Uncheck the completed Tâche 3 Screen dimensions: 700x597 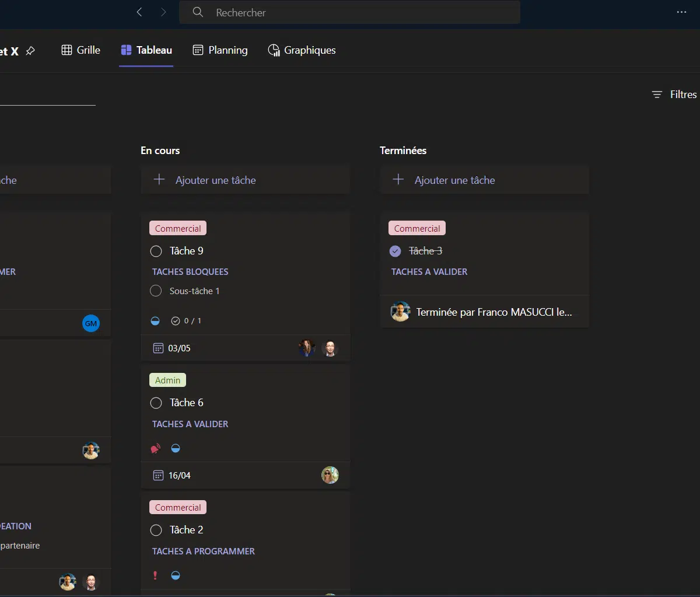tap(395, 252)
